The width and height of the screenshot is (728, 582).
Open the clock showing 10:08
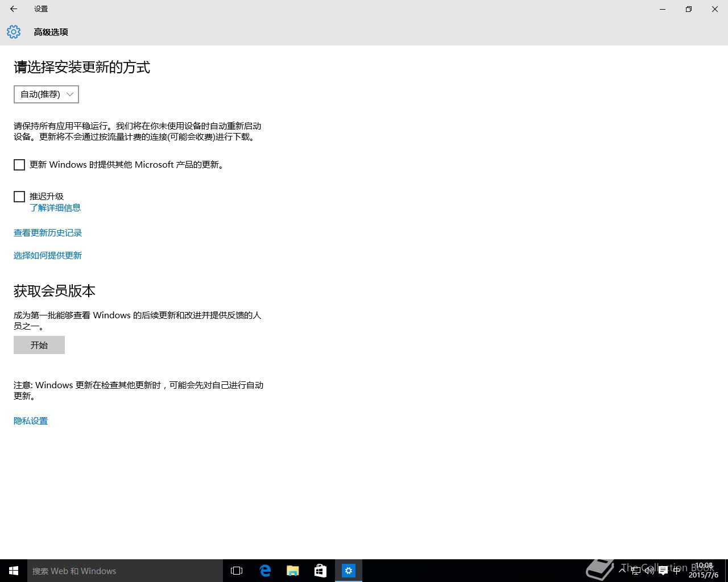[x=704, y=571]
